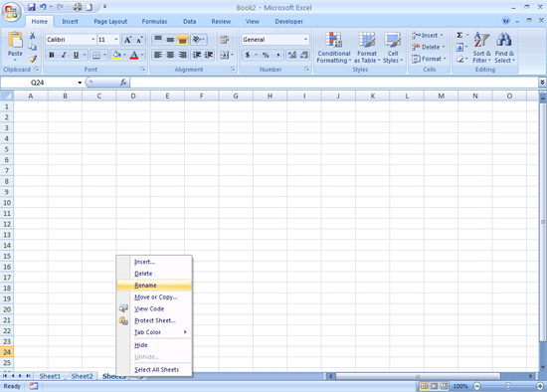
Task: Select column header D
Action: (x=133, y=96)
